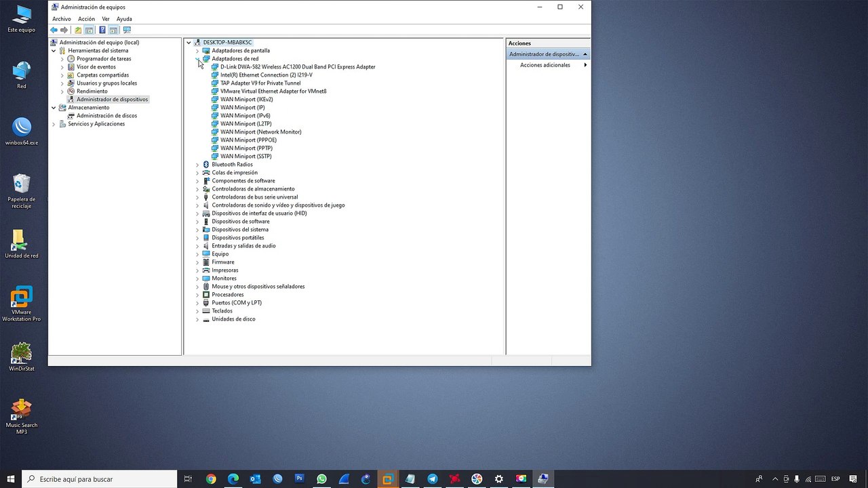Select Administración del equipo (local) root
The width and height of the screenshot is (868, 488).
(x=99, y=43)
